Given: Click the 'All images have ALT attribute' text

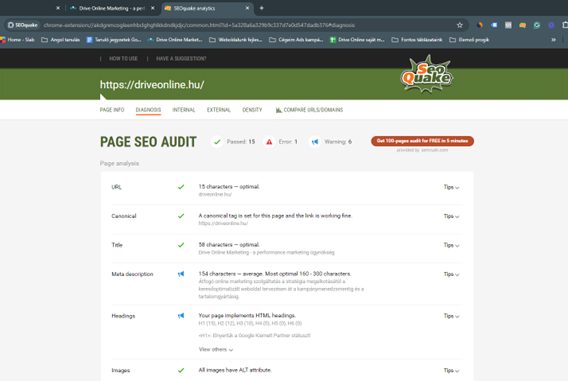Looking at the screenshot, I should point(235,370).
